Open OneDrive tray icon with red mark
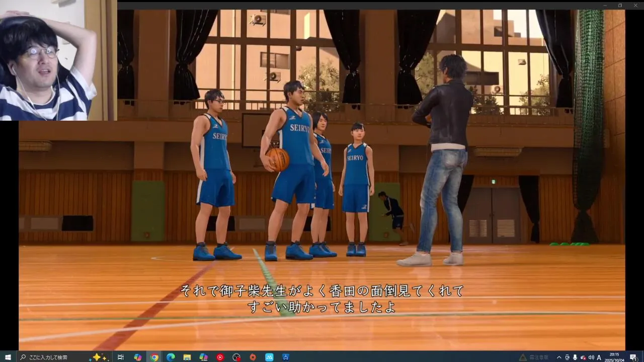Image resolution: width=644 pixels, height=362 pixels. 583,357
